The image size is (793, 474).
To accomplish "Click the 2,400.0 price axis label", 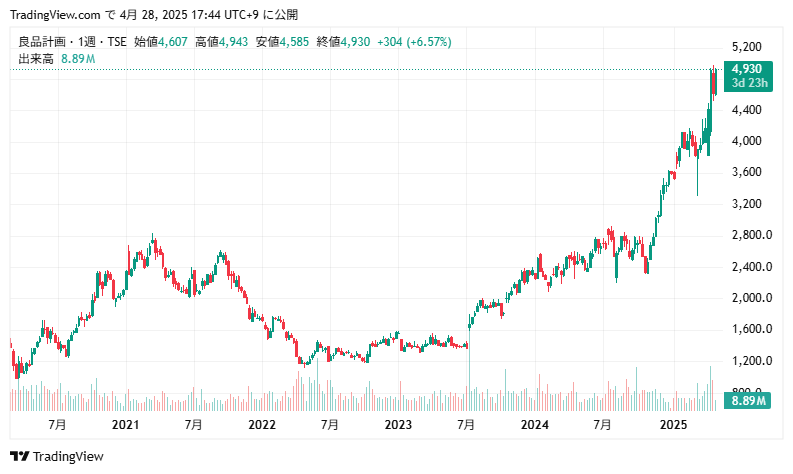I will click(x=752, y=267).
